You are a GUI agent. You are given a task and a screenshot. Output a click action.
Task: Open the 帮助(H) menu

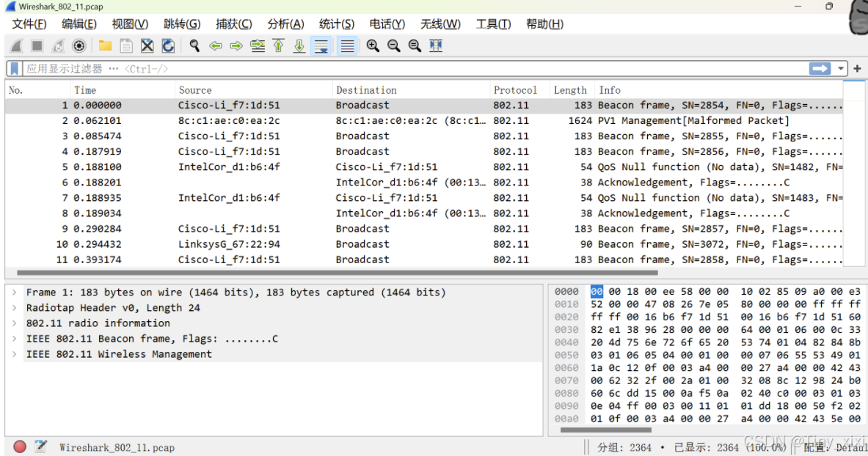click(x=544, y=24)
